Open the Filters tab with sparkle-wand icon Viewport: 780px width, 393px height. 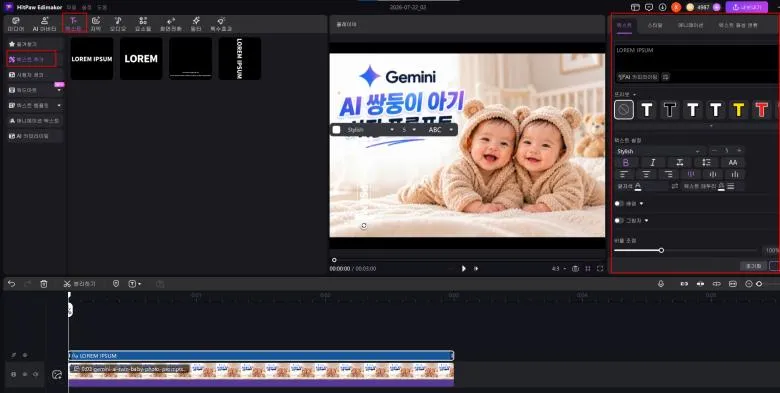(196, 24)
